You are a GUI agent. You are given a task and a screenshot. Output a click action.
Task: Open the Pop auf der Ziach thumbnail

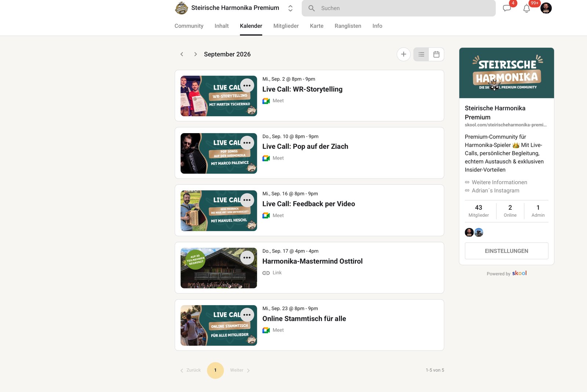coord(219,153)
